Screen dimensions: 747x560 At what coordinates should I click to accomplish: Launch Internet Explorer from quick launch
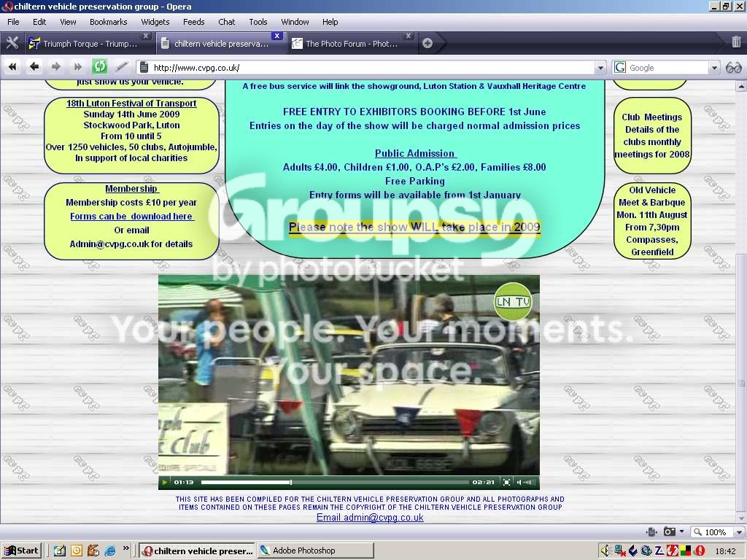[x=110, y=551]
